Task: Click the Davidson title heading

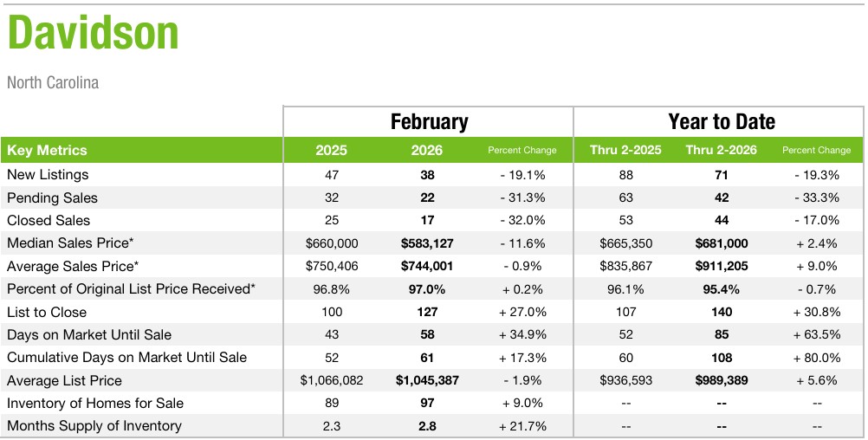Action: pyautogui.click(x=94, y=33)
